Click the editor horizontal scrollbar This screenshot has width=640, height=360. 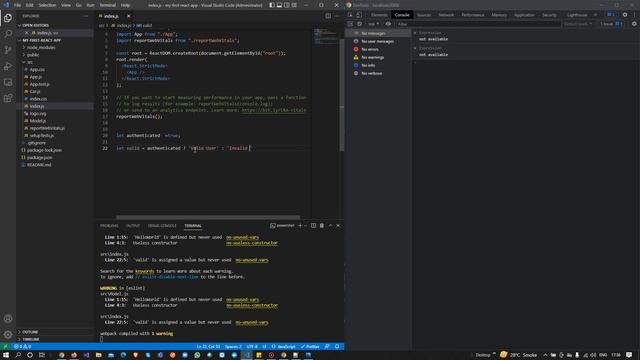pyautogui.click(x=208, y=218)
